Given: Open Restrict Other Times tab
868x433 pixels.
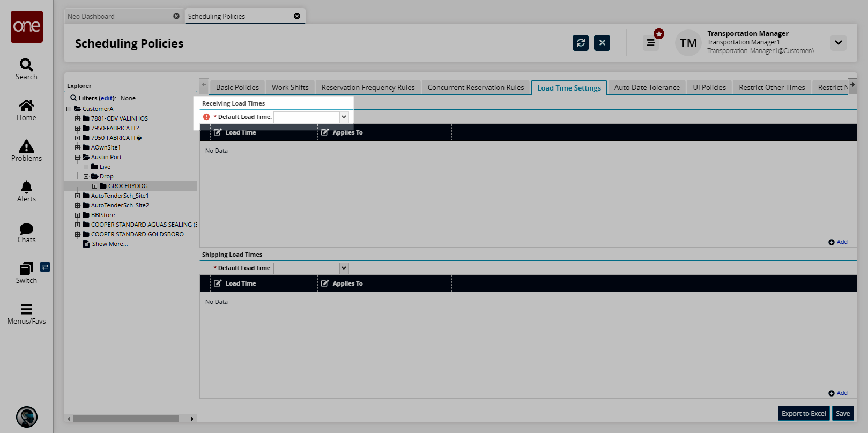Looking at the screenshot, I should coord(772,87).
